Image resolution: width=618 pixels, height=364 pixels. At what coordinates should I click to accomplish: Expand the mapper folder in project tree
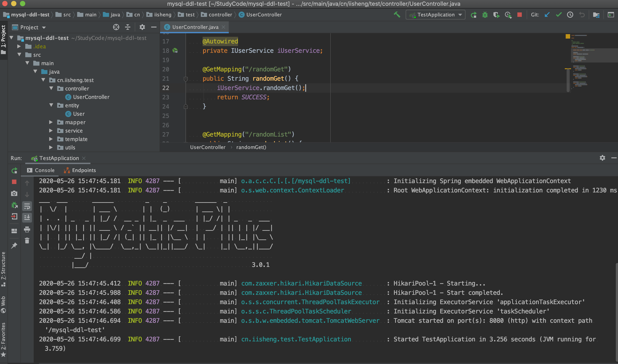click(x=51, y=122)
